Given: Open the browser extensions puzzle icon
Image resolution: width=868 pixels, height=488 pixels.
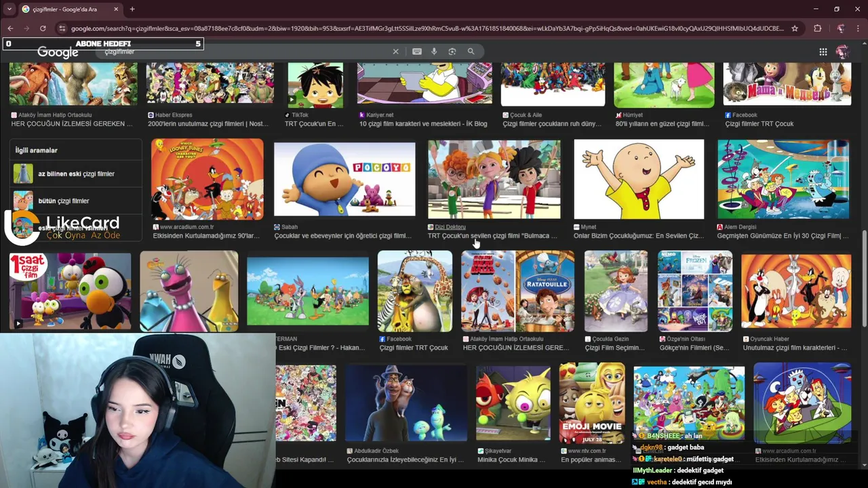Looking at the screenshot, I should click(x=817, y=28).
